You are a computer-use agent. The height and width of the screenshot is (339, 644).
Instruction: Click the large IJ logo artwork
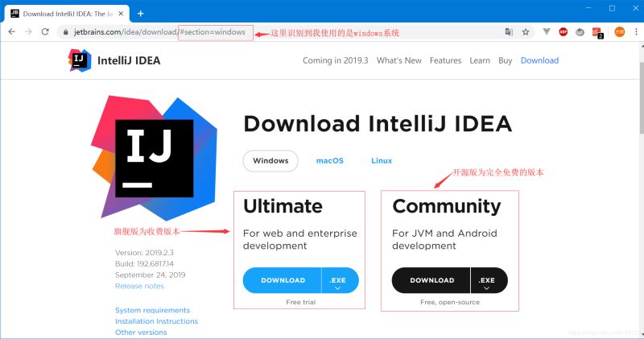(x=154, y=158)
